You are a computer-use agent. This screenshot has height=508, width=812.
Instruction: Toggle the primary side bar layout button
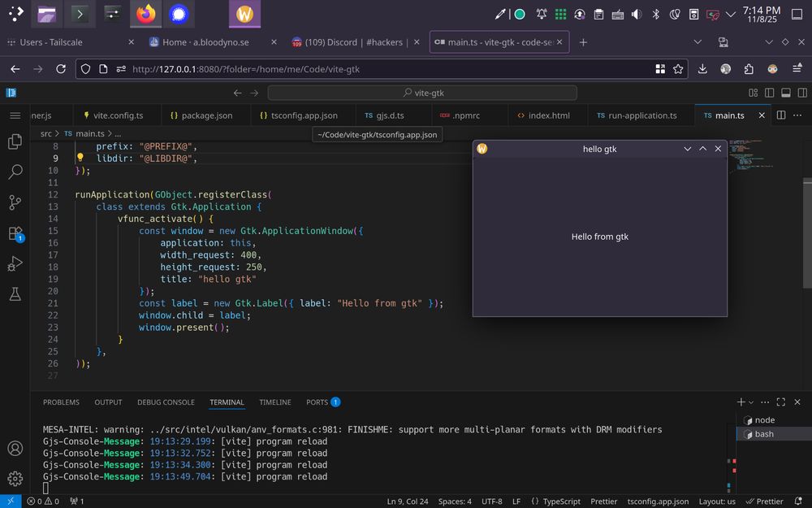point(769,93)
